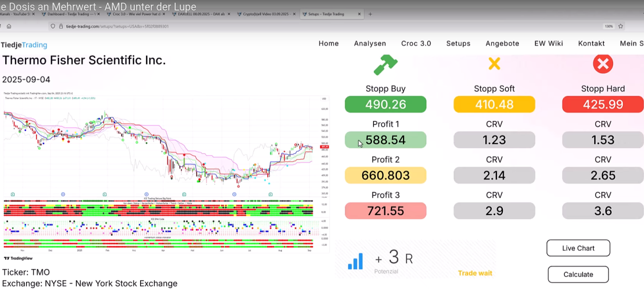Click the red circled X Stopp Hard icon

602,64
